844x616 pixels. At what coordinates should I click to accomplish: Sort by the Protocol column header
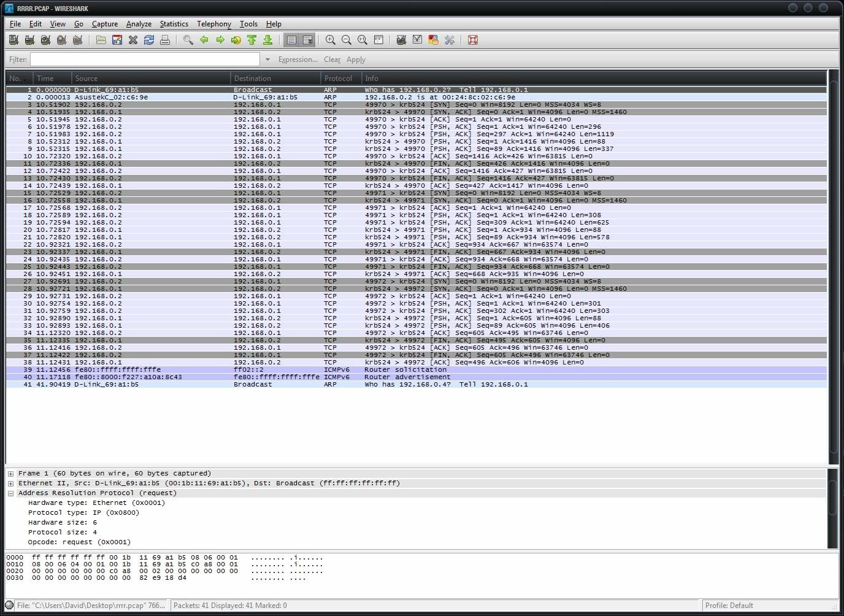click(x=341, y=79)
